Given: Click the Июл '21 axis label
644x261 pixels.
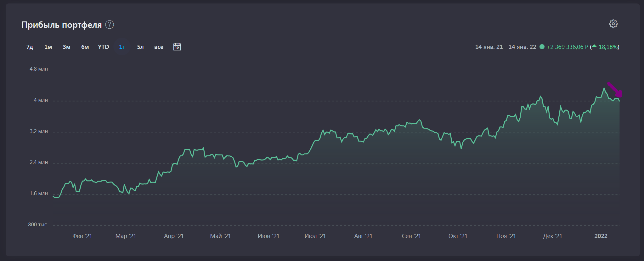Looking at the screenshot, I should pos(315,236).
